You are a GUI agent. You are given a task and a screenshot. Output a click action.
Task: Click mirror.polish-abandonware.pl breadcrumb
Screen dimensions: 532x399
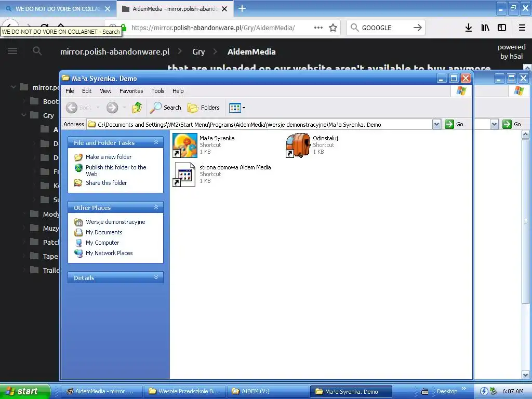[115, 51]
